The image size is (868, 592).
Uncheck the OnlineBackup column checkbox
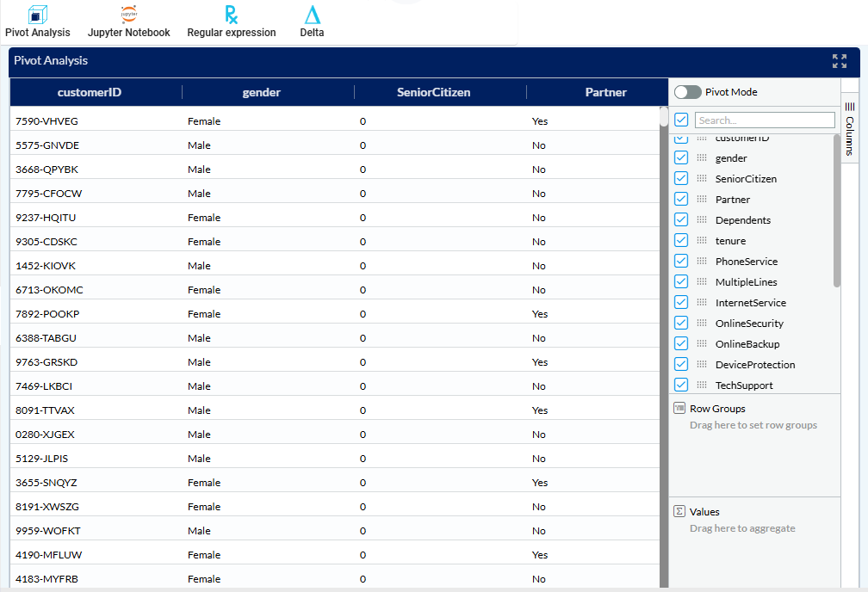pos(681,344)
